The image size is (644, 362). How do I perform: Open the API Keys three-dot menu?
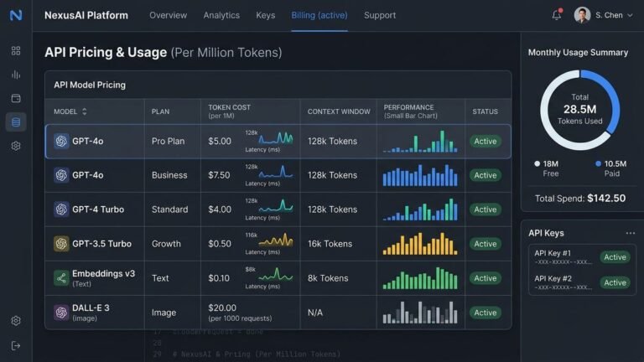click(631, 233)
